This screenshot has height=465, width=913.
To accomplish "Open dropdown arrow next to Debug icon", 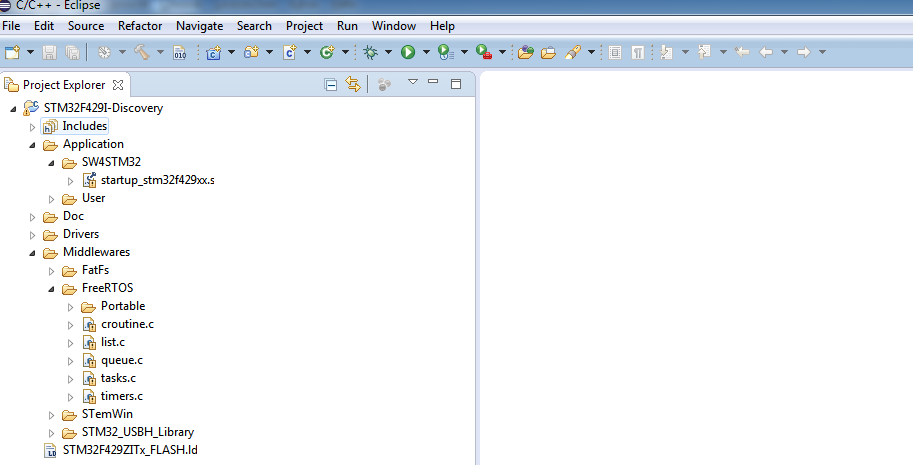I will point(388,52).
